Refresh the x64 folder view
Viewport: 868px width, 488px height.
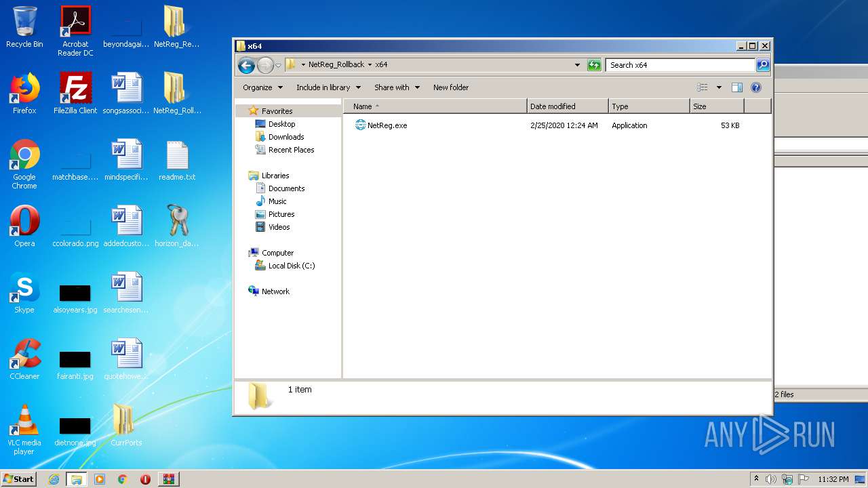(594, 65)
